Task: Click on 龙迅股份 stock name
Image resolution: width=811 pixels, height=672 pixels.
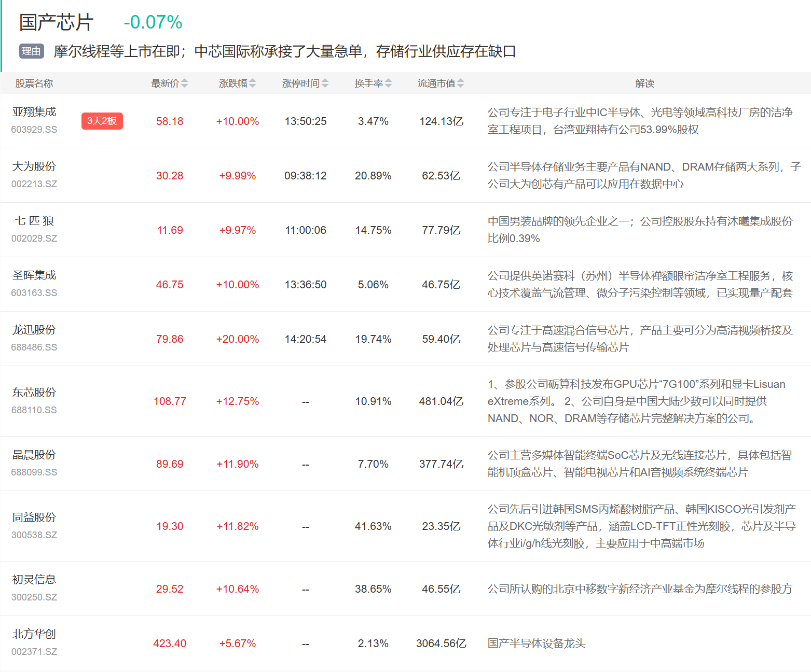Action: (34, 330)
